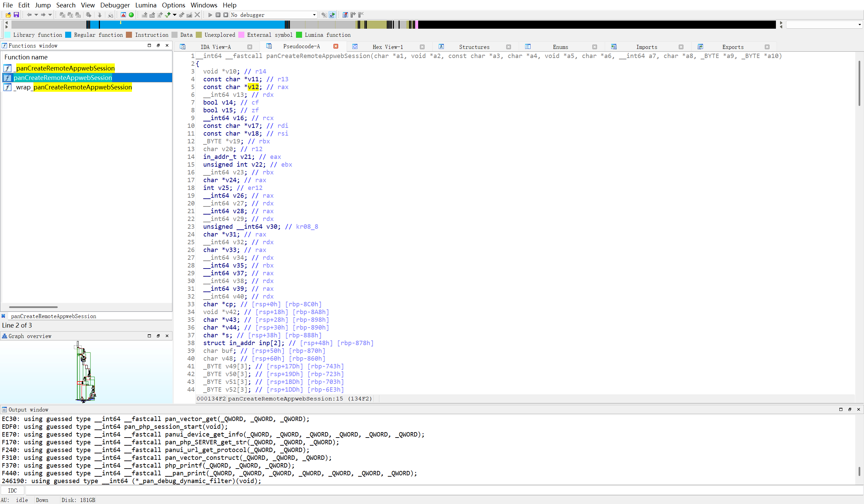Click the create data toolbar icon
864x504 pixels.
[x=152, y=15]
